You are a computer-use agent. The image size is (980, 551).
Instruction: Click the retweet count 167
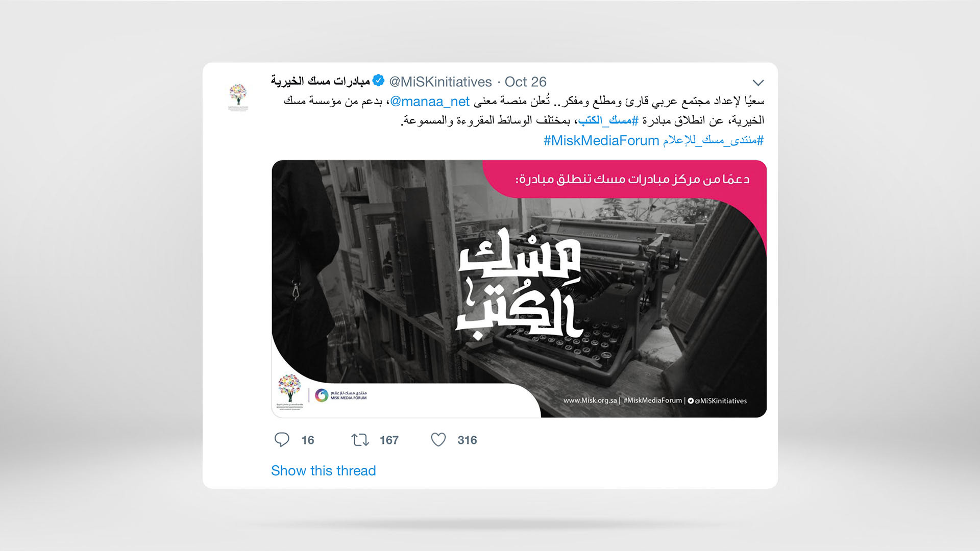[x=389, y=440]
